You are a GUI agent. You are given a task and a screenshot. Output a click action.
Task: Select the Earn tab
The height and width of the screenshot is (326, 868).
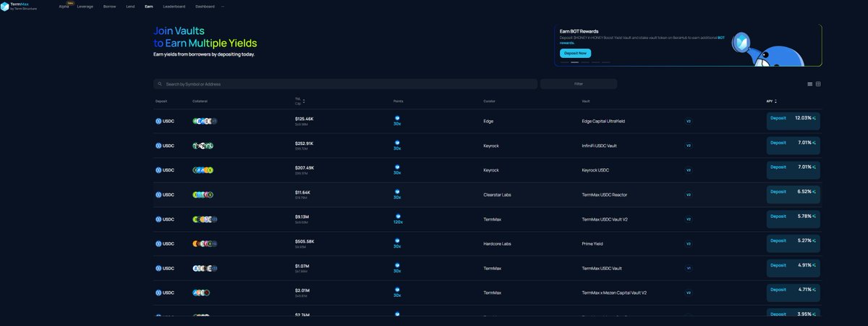point(149,6)
